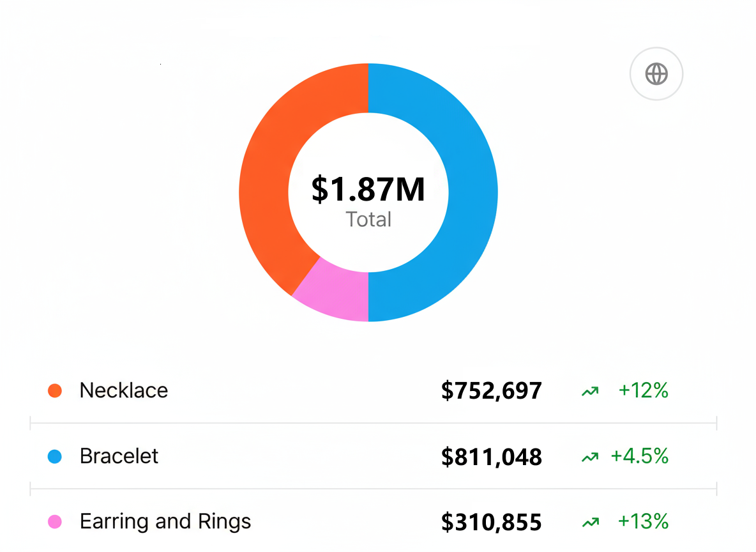This screenshot has height=552, width=756.
Task: Click the green trend arrow beside +12%
Action: 590,391
